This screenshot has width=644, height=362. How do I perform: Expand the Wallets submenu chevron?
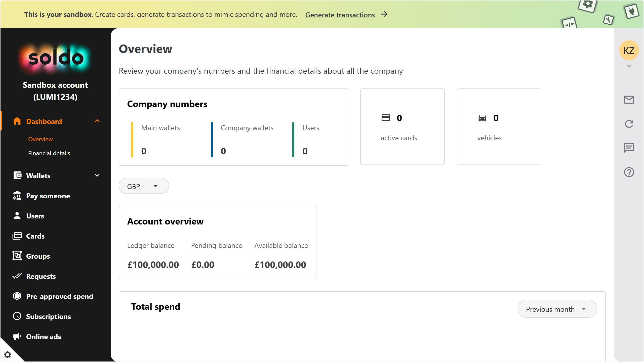click(97, 175)
